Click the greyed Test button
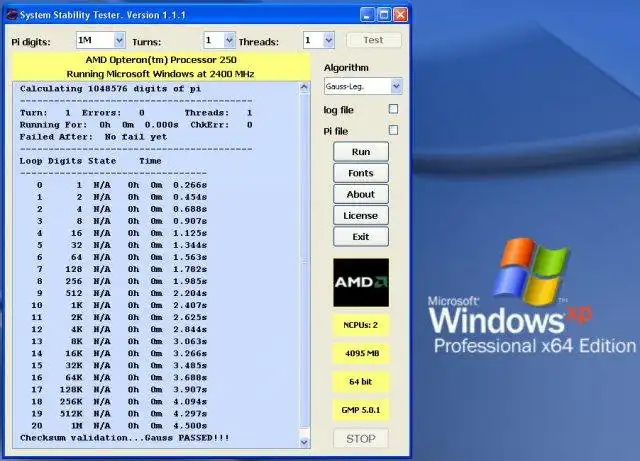This screenshot has width=640, height=461. point(373,40)
